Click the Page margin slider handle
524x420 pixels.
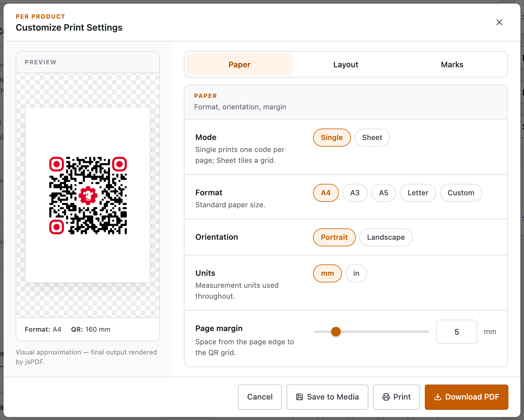[x=336, y=332]
